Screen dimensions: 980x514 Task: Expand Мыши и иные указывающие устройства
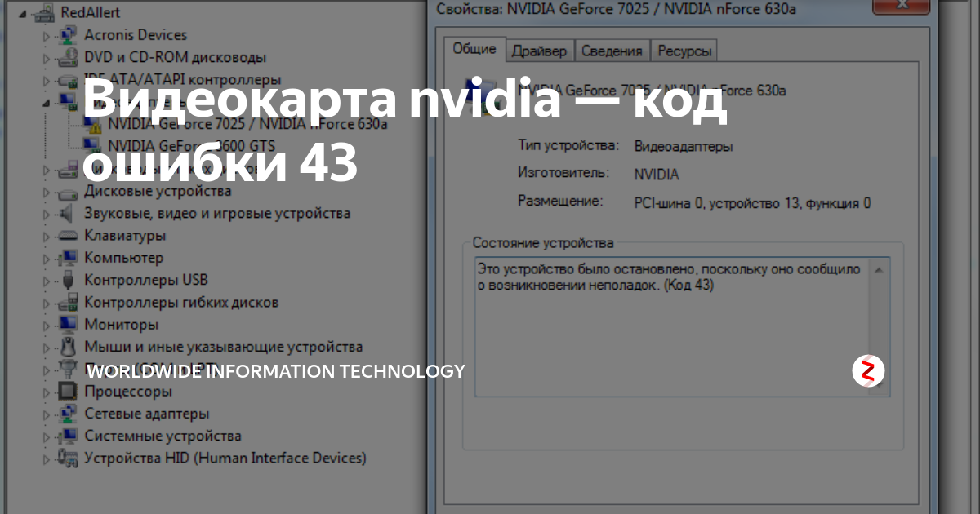tap(47, 347)
